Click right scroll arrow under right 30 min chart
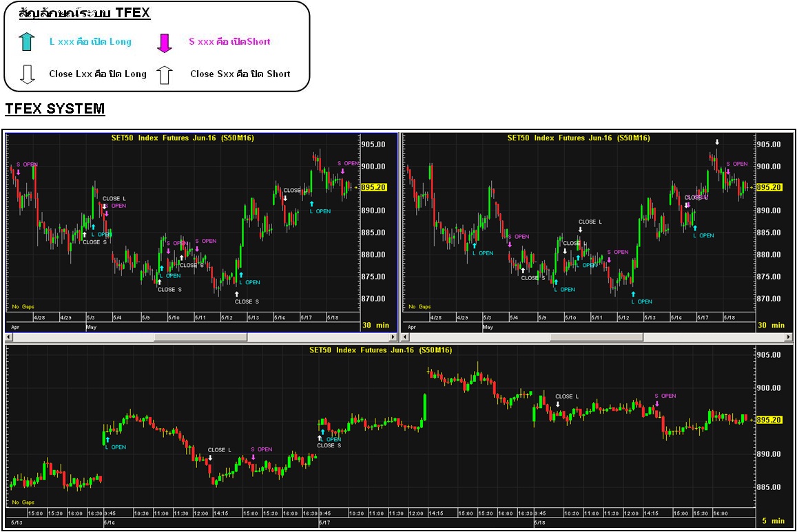The width and height of the screenshot is (797, 532). (x=788, y=337)
